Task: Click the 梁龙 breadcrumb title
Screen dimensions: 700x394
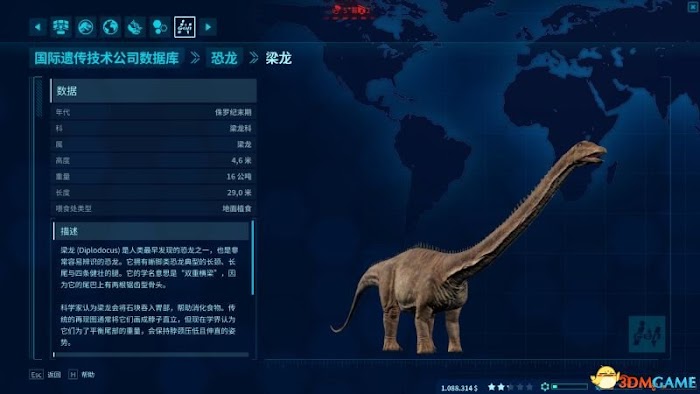Action: click(x=279, y=58)
